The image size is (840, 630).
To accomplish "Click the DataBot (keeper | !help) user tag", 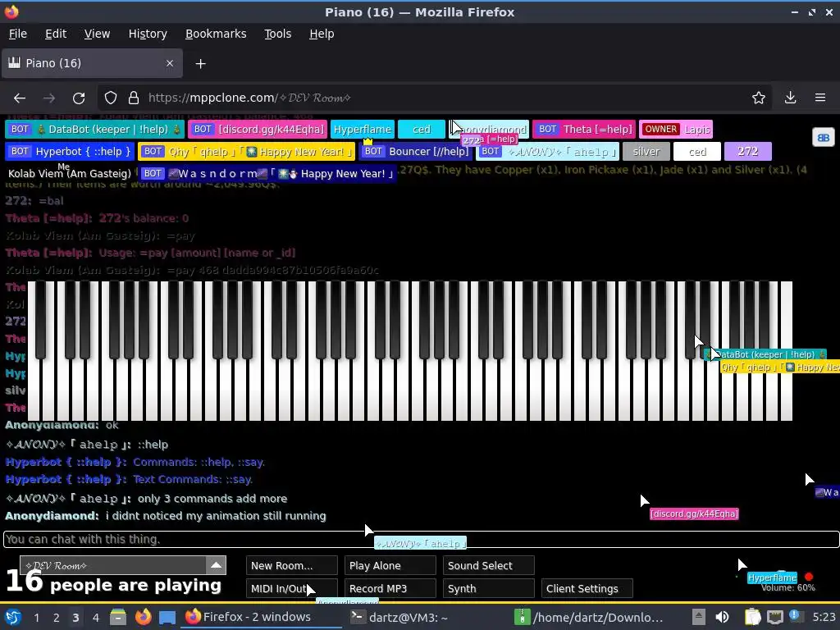I will pyautogui.click(x=95, y=129).
